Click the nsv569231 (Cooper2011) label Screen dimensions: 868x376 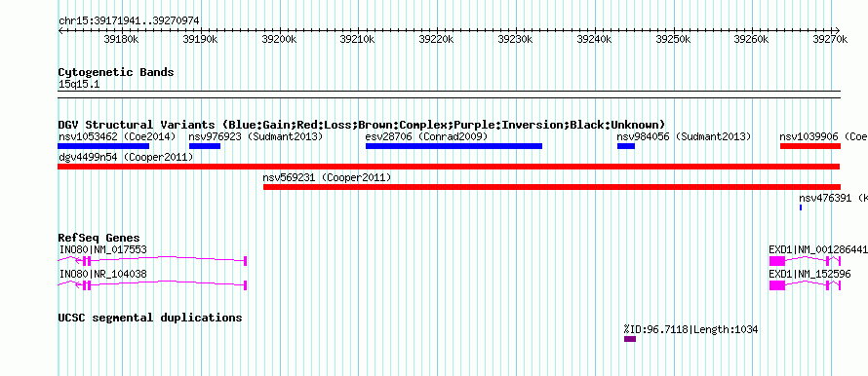tap(327, 178)
